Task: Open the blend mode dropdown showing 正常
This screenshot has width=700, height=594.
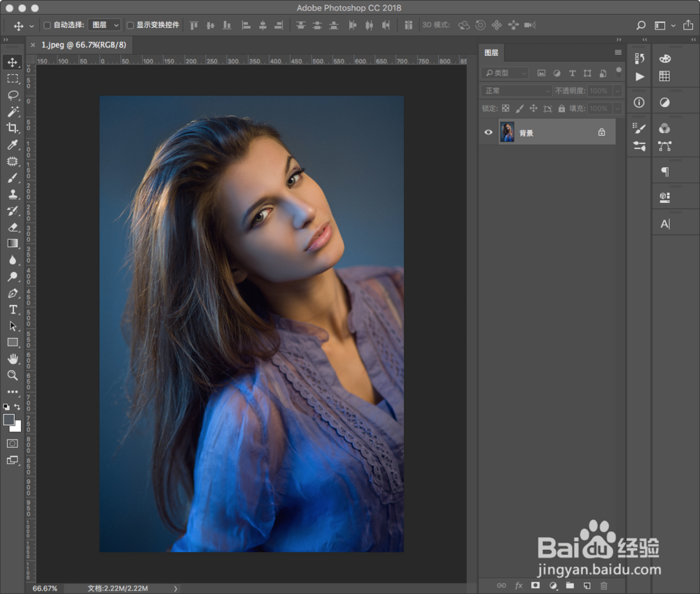Action: (x=515, y=90)
